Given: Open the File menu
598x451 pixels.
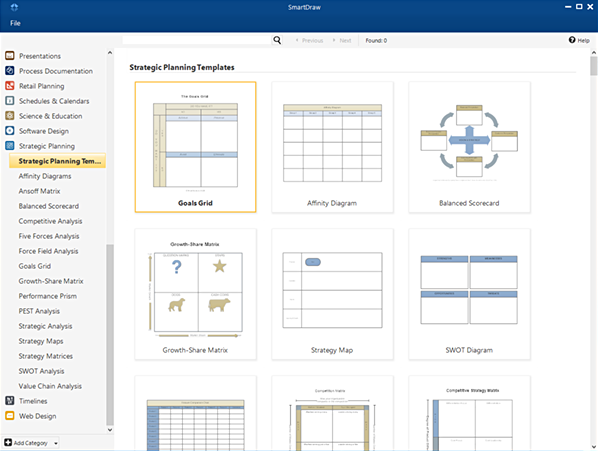Looking at the screenshot, I should (15, 23).
